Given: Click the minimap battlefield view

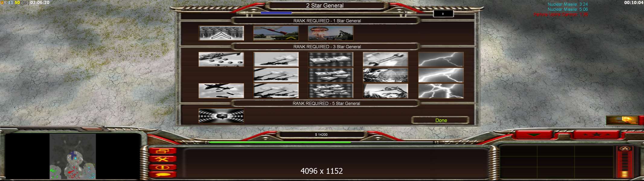Looking at the screenshot, I should [x=73, y=156].
